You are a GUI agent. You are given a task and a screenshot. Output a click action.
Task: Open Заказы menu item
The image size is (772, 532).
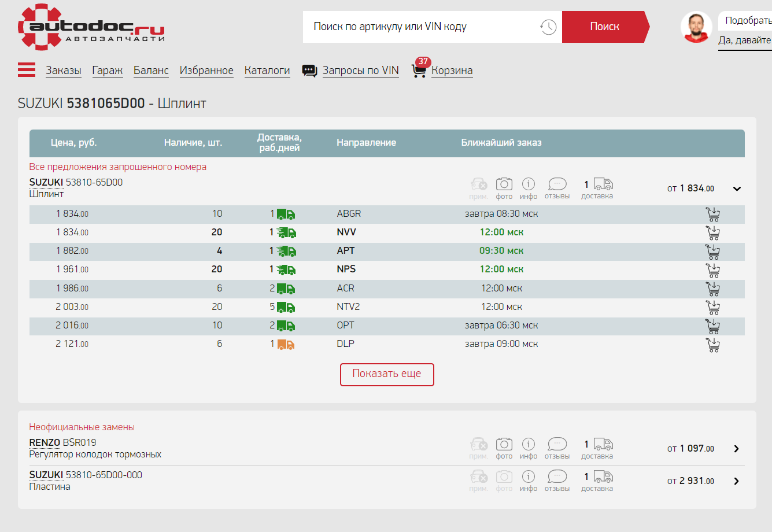[64, 71]
